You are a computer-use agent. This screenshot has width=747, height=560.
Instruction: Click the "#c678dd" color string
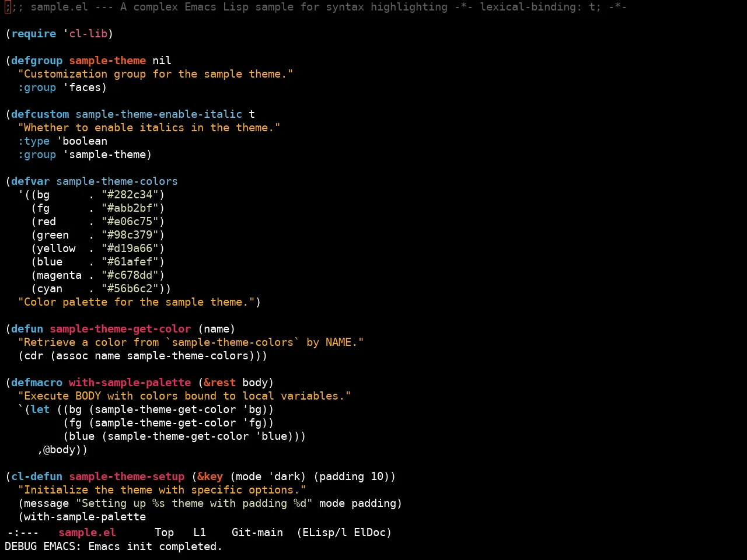coord(130,275)
